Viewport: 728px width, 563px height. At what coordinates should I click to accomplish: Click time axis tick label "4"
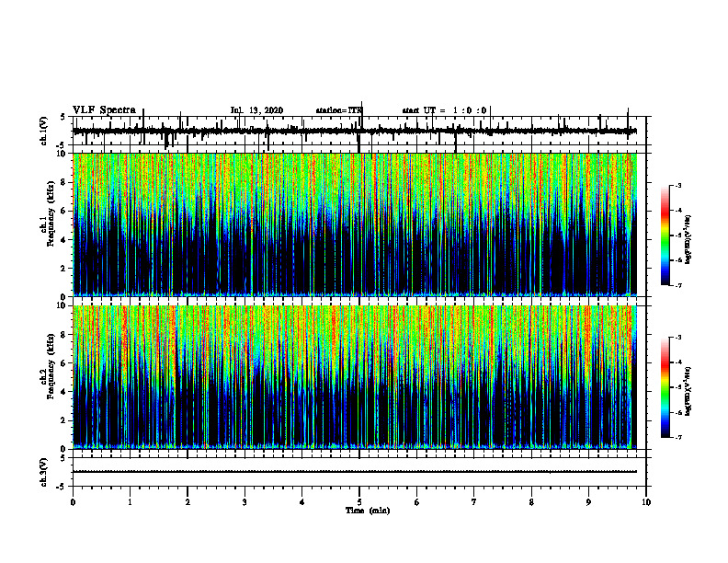(301, 501)
